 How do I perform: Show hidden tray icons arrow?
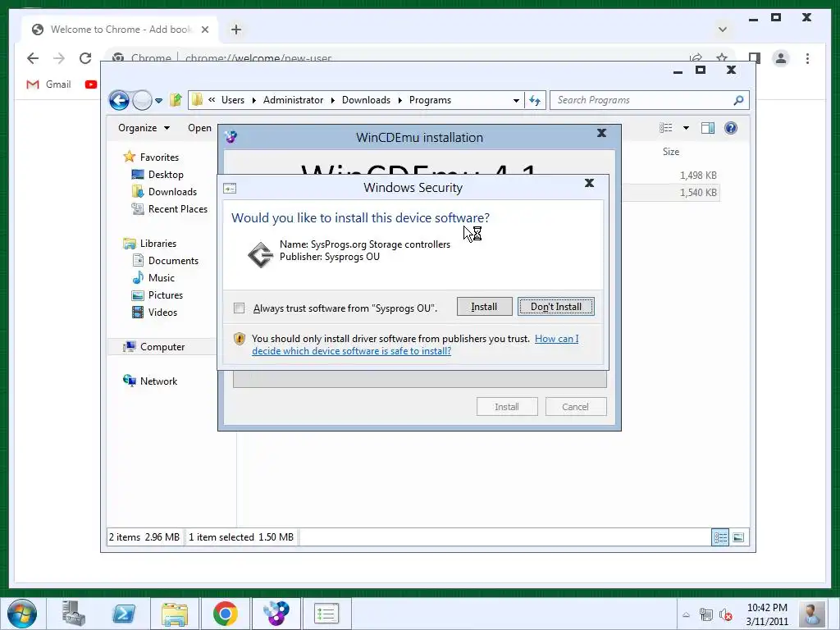(x=686, y=614)
